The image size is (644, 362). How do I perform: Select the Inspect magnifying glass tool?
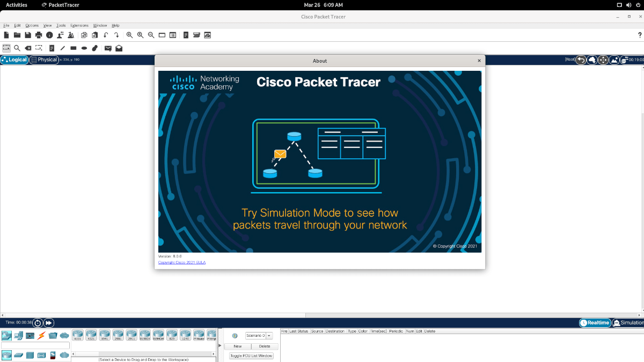(17, 48)
